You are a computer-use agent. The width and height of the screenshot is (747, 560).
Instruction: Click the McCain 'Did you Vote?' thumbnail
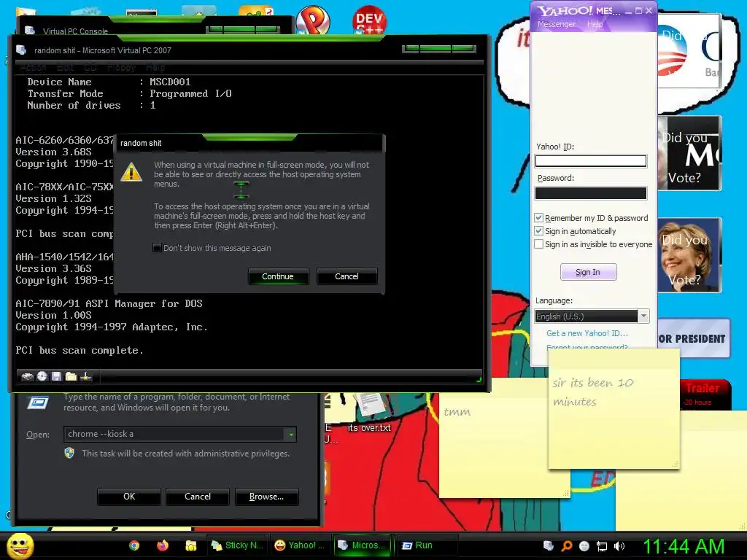pyautogui.click(x=689, y=153)
